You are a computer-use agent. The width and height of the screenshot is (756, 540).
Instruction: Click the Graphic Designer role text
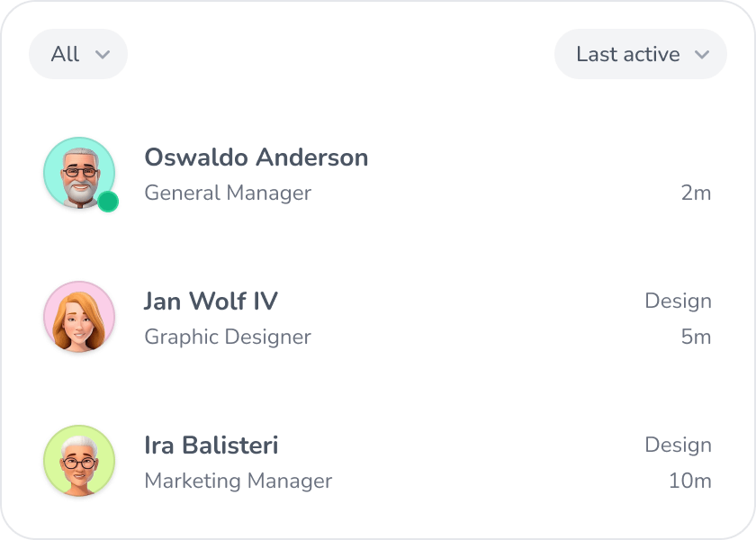click(x=228, y=337)
